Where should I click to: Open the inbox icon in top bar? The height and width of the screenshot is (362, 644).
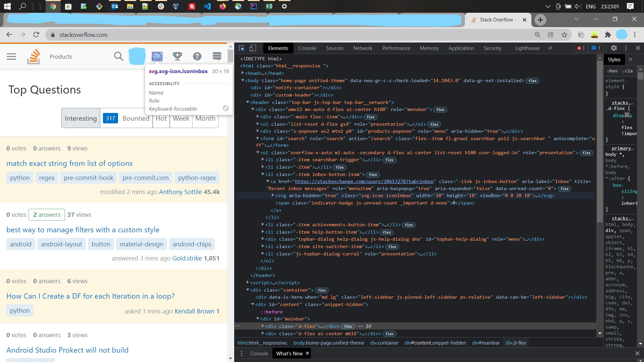(157, 56)
